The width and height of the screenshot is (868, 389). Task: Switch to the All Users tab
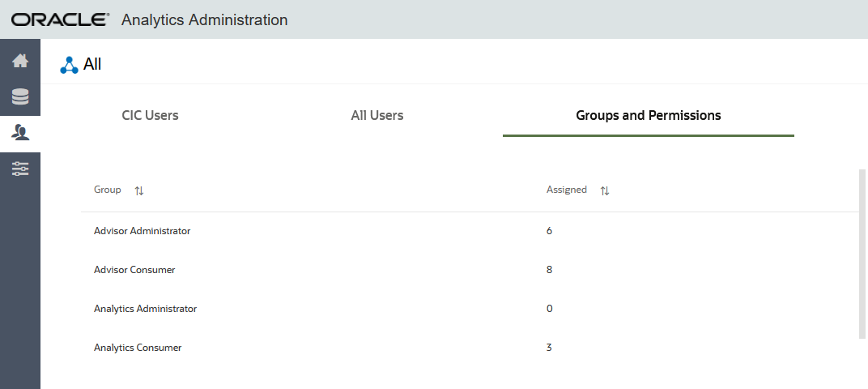point(377,115)
